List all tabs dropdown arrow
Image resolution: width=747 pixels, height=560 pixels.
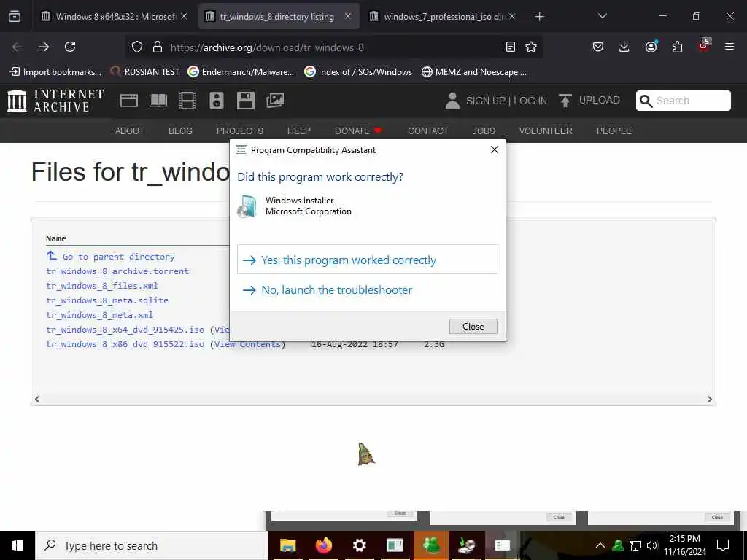(602, 16)
